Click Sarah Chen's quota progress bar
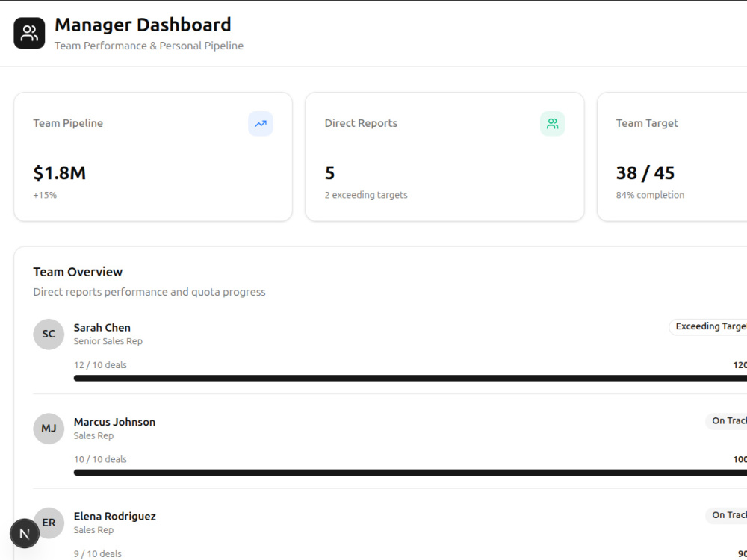Screen dimensions: 747x560 [x=410, y=378]
